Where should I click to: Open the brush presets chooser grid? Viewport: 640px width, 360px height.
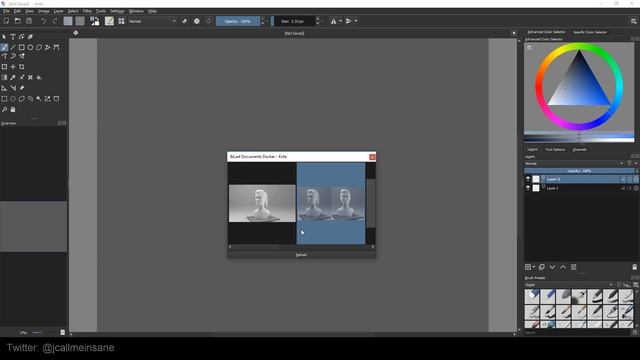pyautogui.click(x=121, y=21)
